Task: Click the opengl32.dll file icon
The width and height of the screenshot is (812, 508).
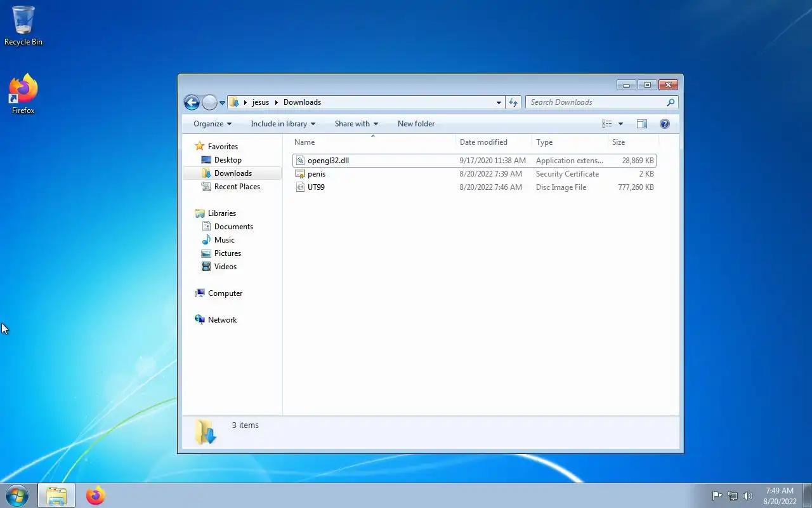Action: [x=301, y=161]
